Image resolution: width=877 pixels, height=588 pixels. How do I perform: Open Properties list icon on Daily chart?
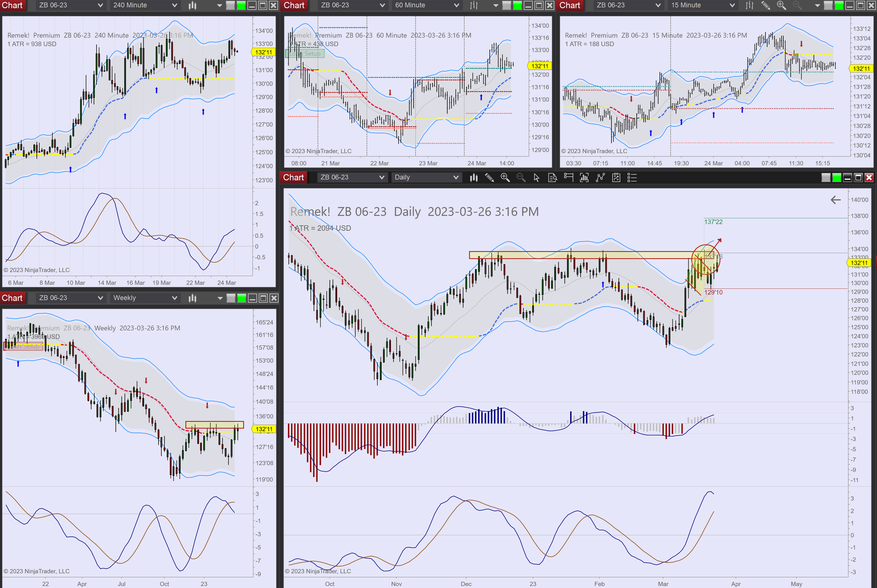[632, 178]
